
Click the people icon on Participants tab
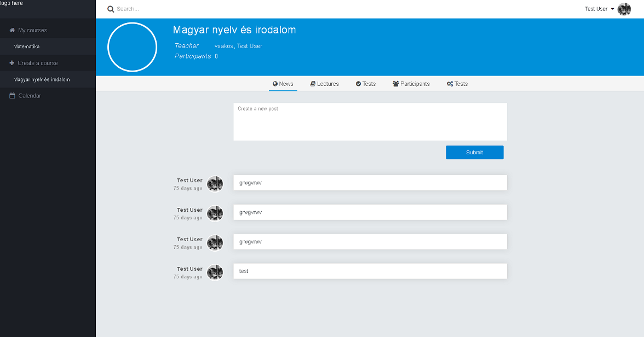(396, 84)
